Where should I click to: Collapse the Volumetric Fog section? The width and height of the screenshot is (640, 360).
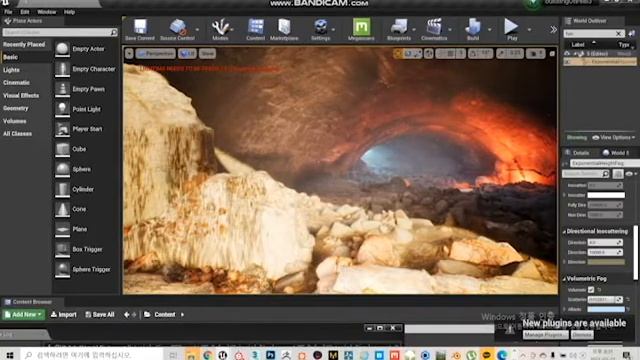point(564,279)
